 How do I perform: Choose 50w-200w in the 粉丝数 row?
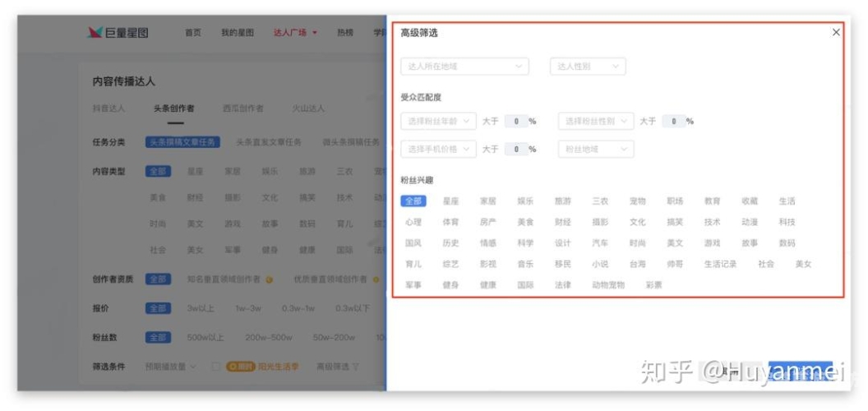point(334,337)
